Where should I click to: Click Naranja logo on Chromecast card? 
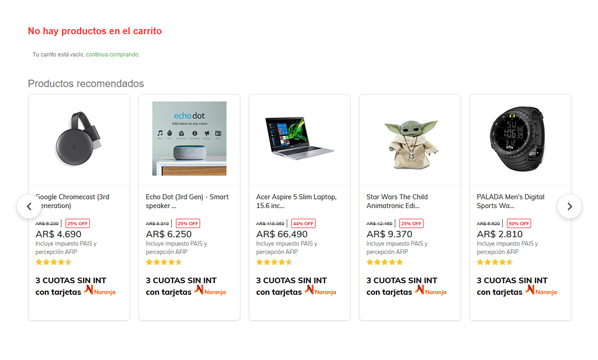pos(100,290)
